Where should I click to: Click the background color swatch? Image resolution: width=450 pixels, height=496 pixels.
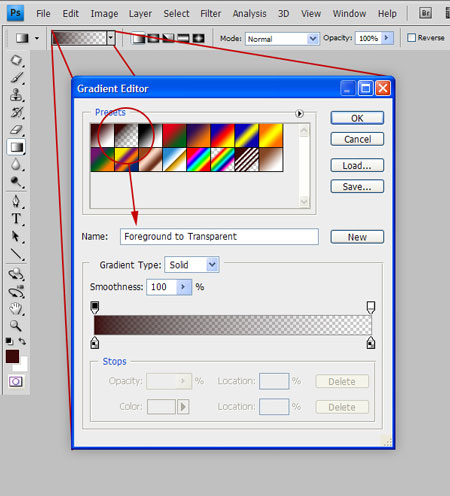pos(22,366)
